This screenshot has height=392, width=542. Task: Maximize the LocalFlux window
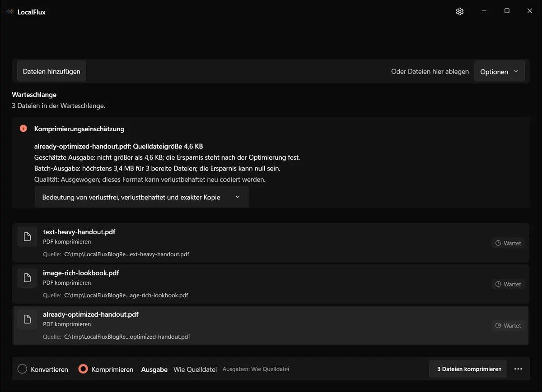(507, 11)
